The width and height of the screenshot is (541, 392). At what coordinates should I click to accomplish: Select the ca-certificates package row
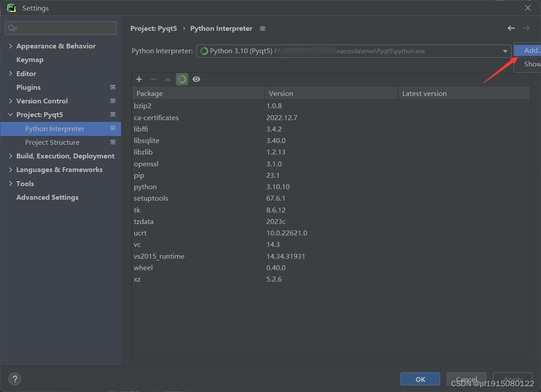(331, 117)
